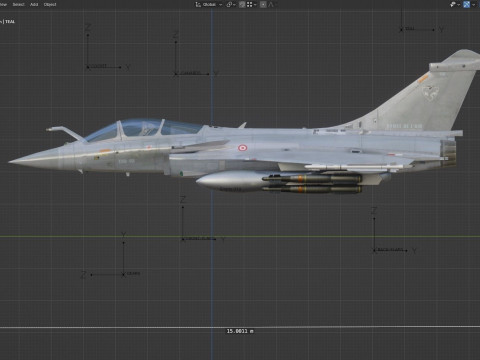The height and width of the screenshot is (360, 480).
Task: Open the pivot point selector
Action: [x=231, y=4]
